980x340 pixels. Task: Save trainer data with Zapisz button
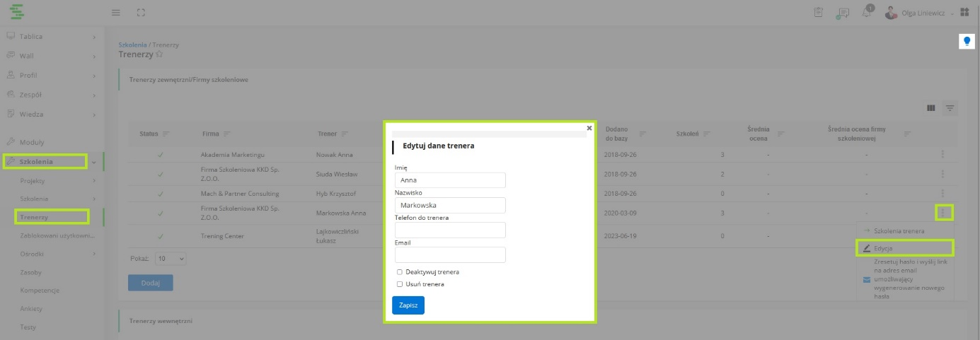[x=408, y=305]
